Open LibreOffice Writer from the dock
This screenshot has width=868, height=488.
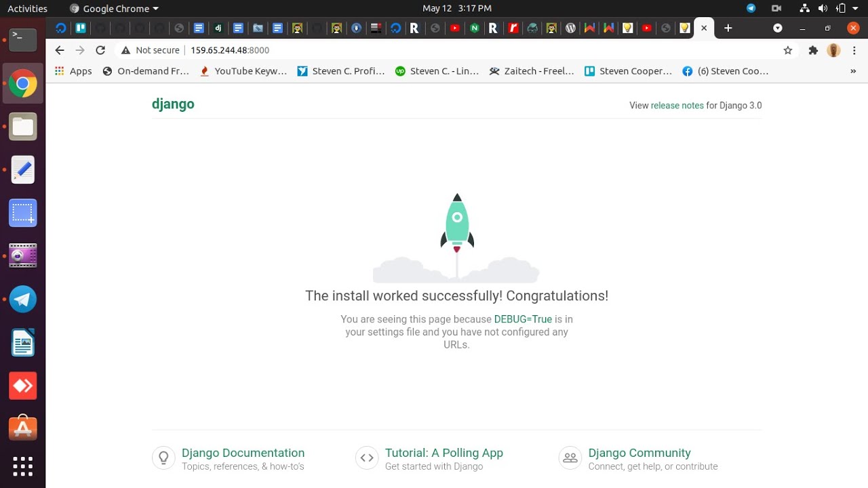22,342
